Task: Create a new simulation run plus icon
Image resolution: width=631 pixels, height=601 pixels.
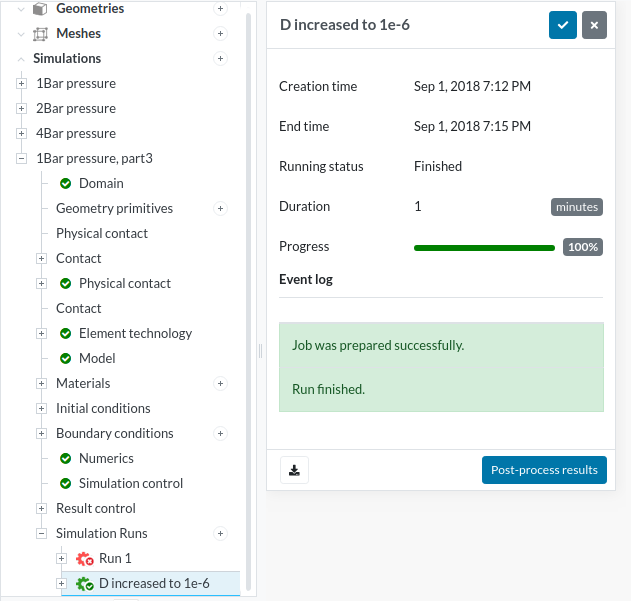Action: point(220,533)
